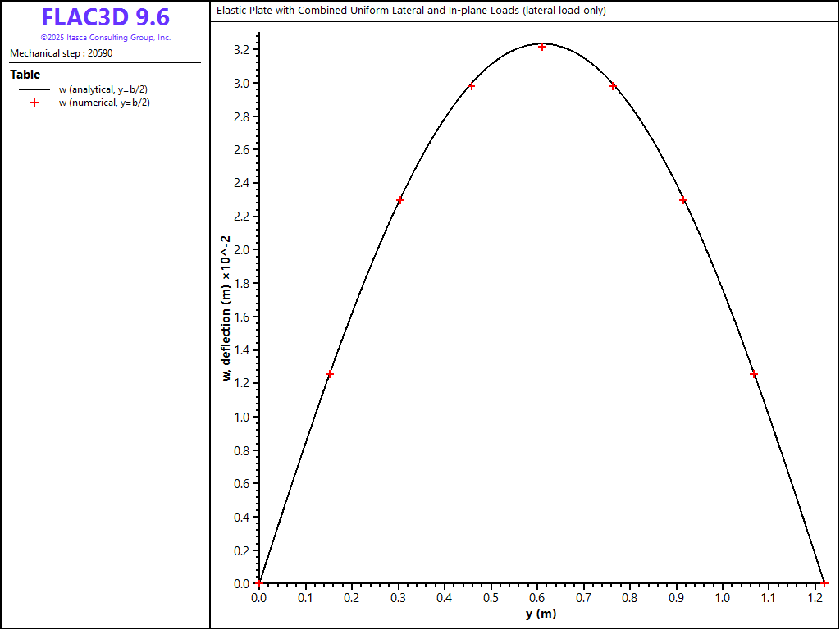840x630 pixels.
Task: Select the w (analytical, y=b/2) legend entry
Action: pos(103,89)
